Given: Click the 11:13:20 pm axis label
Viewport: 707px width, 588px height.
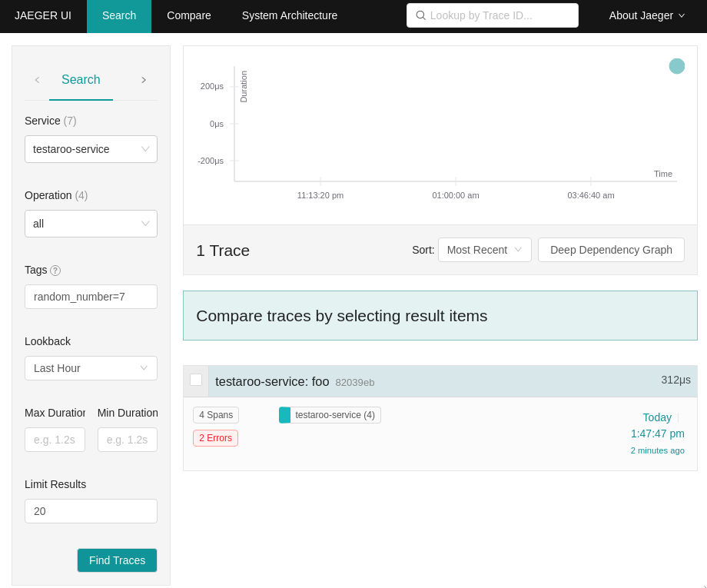Looking at the screenshot, I should 320,195.
